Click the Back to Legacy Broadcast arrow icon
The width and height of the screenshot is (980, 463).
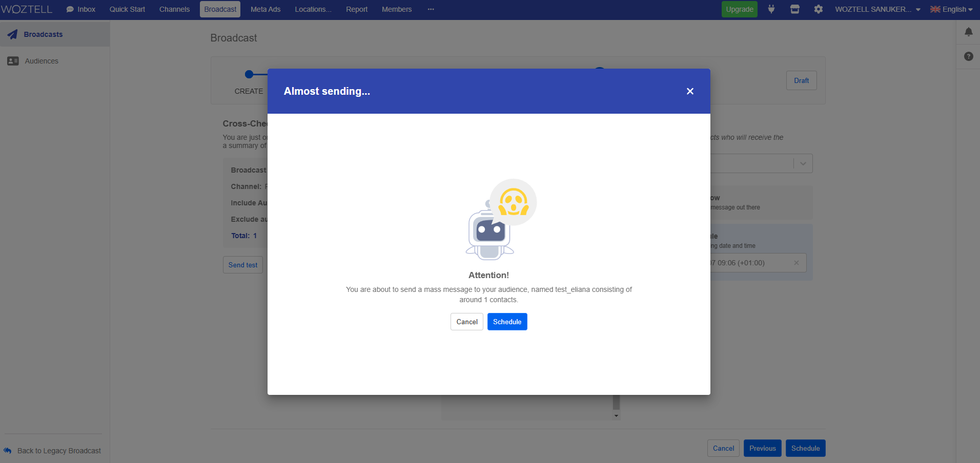8,451
